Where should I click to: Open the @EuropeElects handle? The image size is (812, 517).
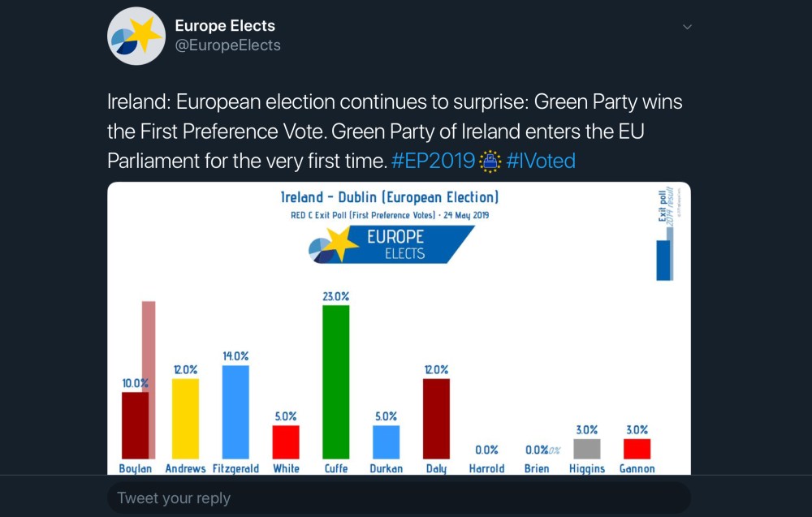pyautogui.click(x=227, y=45)
